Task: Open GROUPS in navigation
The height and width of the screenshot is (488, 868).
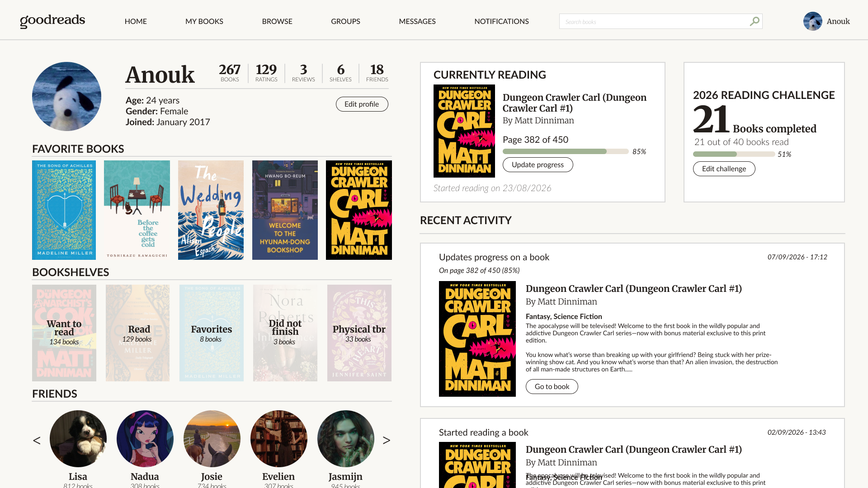Action: coord(345,21)
